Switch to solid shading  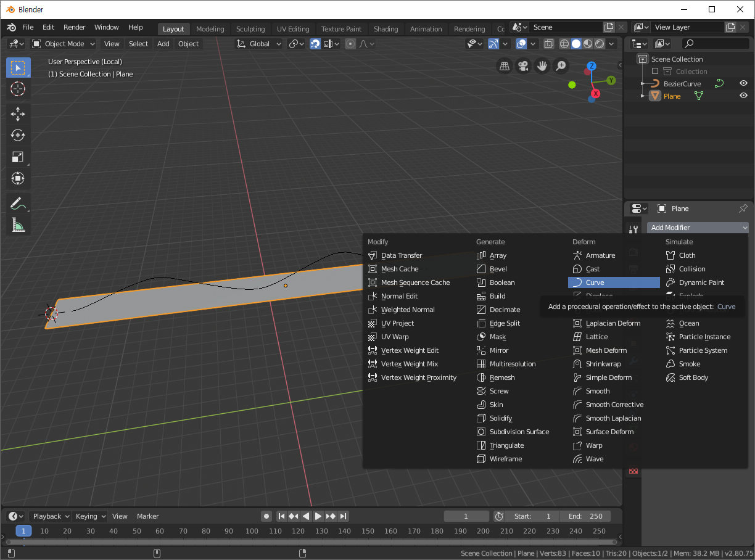576,44
